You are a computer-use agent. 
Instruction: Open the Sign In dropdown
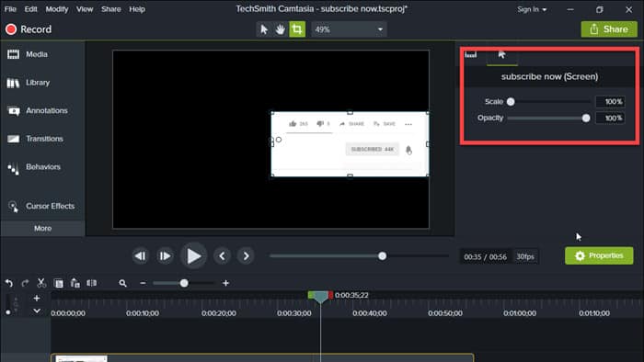[x=532, y=9]
